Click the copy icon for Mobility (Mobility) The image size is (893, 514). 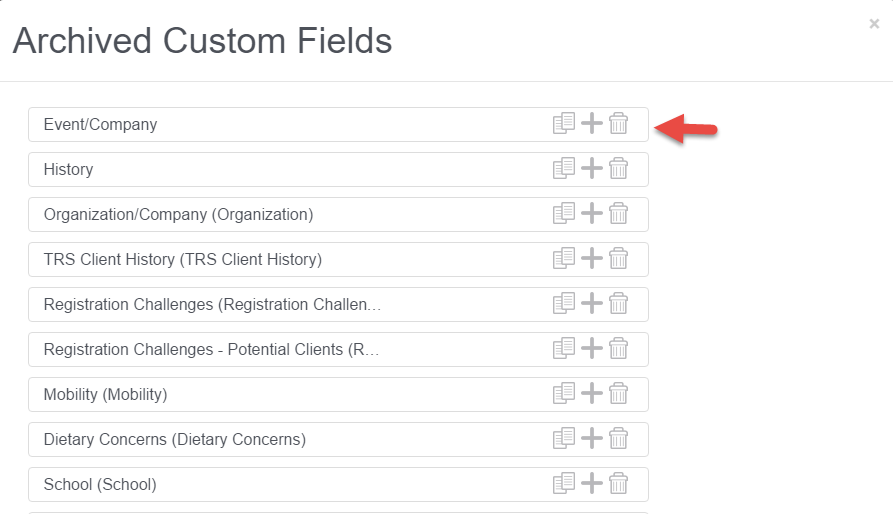(x=564, y=394)
